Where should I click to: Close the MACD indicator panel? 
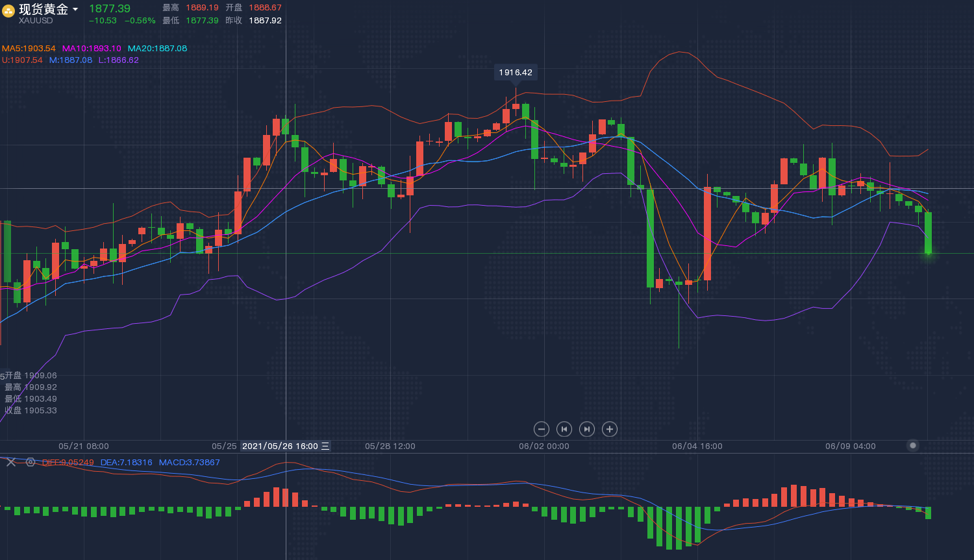11,462
